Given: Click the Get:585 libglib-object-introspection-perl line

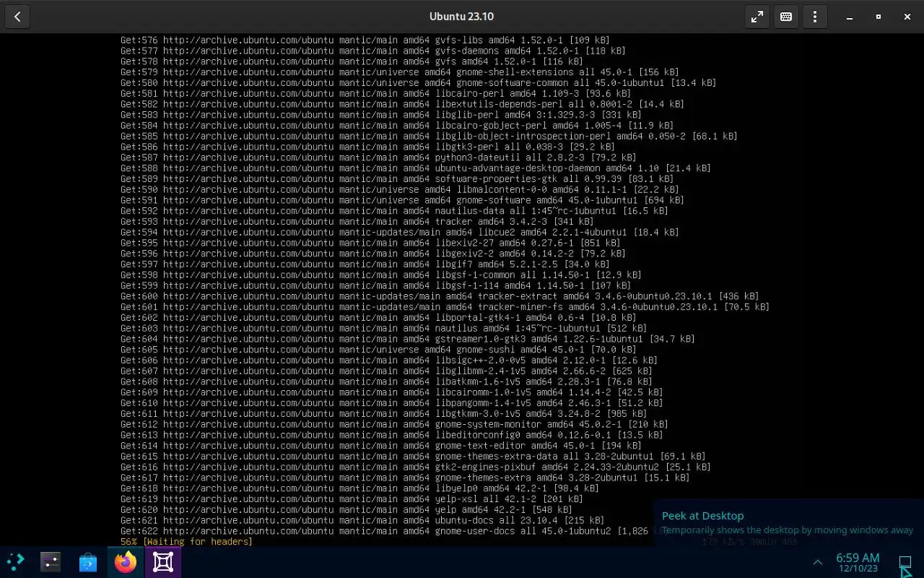Looking at the screenshot, I should pos(429,137).
